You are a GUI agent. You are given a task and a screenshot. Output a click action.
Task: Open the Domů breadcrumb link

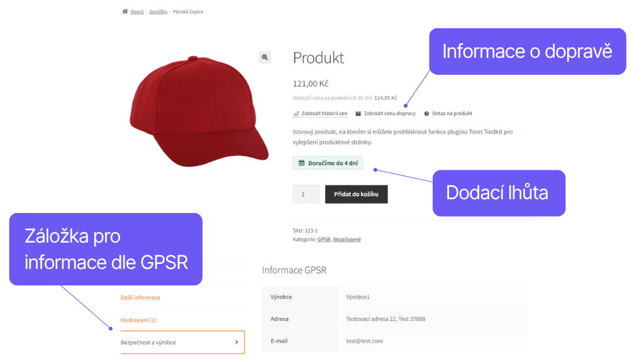point(137,12)
